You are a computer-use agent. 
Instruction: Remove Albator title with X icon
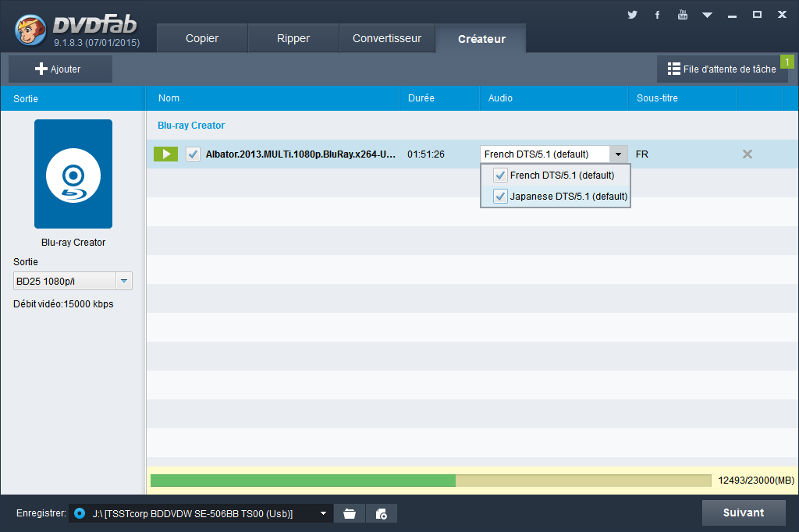747,154
